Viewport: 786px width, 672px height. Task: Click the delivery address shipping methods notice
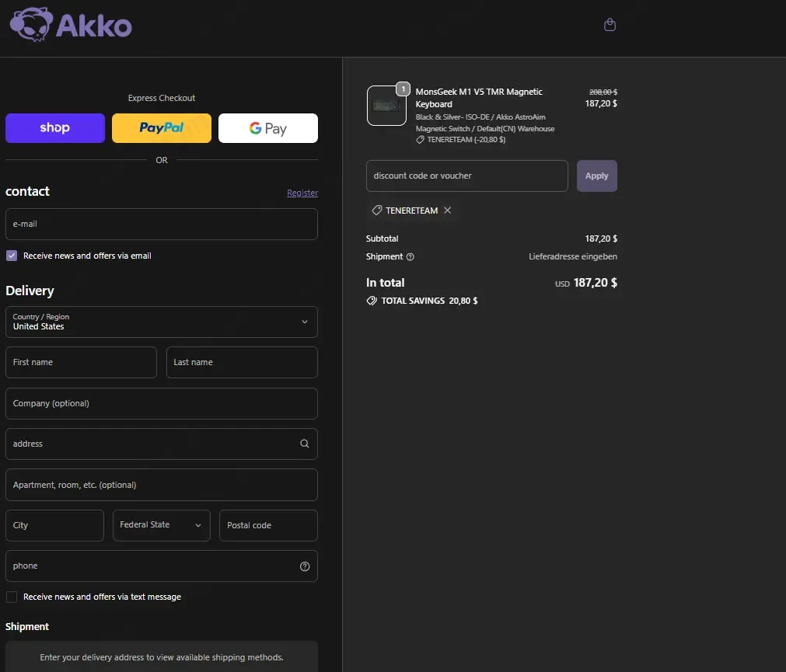162,657
